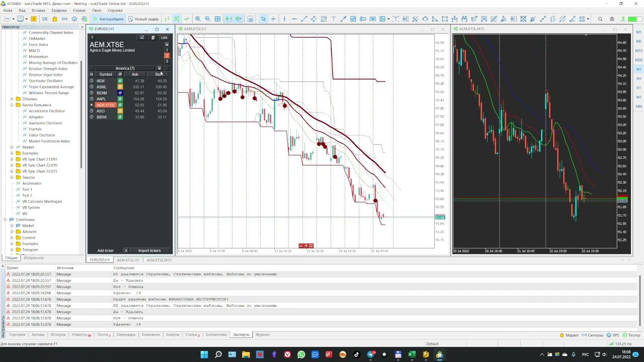Select watchlist number 3 button
The image size is (644, 362).
click(x=167, y=61)
